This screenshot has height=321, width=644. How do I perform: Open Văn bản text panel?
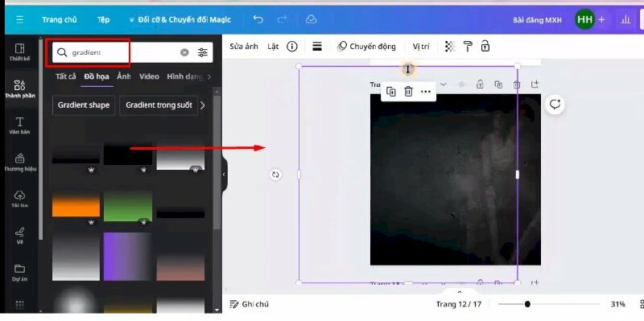pyautogui.click(x=19, y=126)
